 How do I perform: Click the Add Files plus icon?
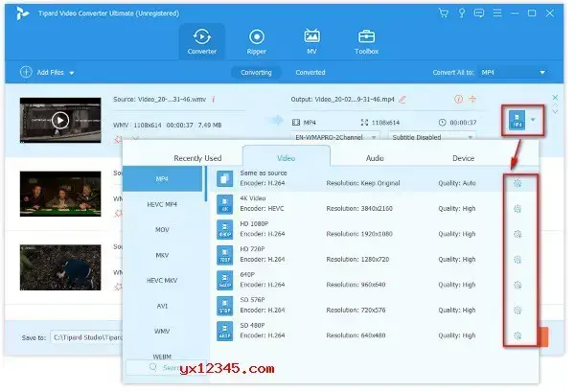26,72
